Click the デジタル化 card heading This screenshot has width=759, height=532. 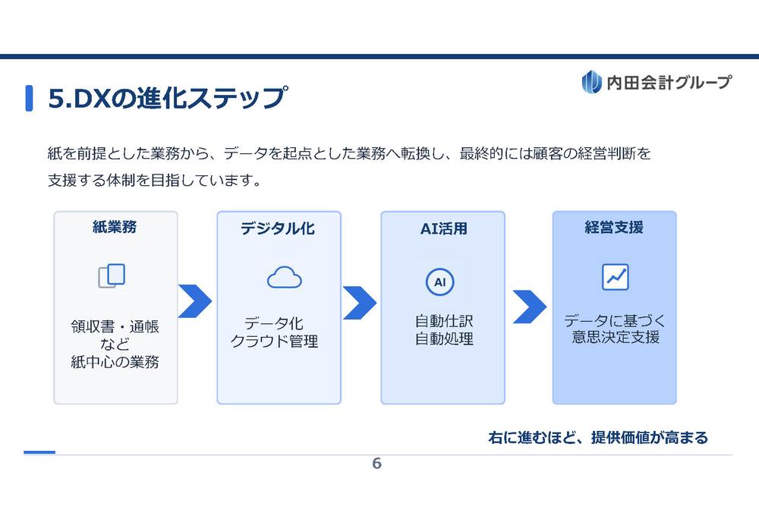(x=278, y=228)
